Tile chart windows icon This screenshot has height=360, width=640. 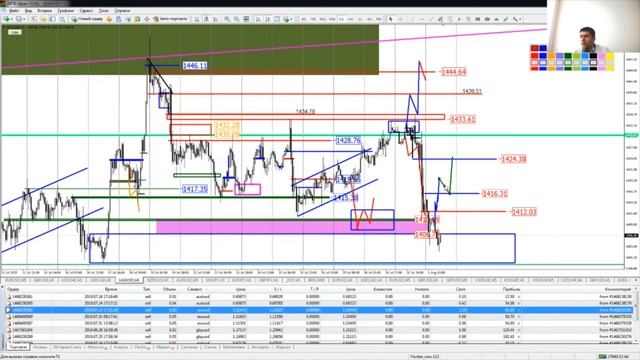[x=246, y=19]
